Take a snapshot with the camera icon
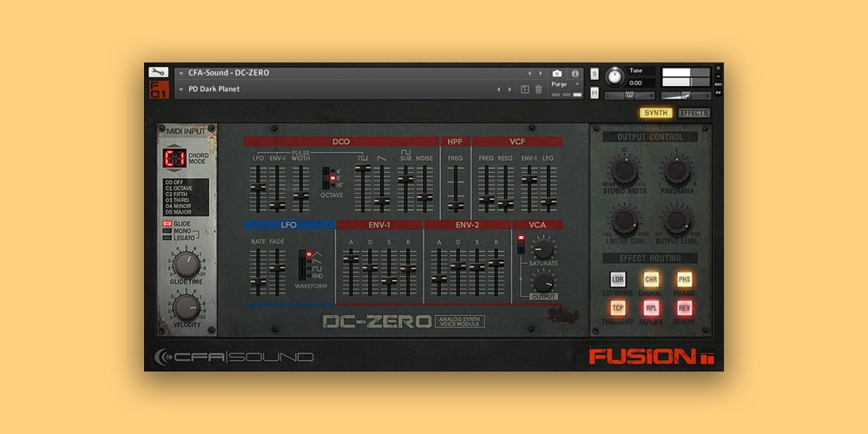868x434 pixels. point(557,73)
